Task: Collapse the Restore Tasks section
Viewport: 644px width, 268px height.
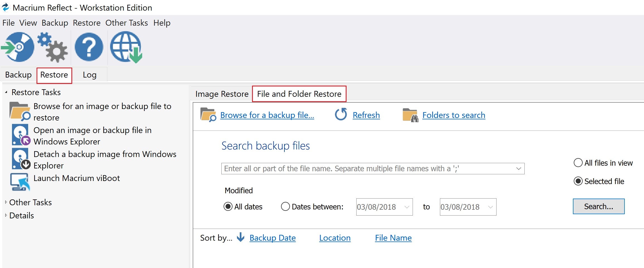Action: [6, 92]
